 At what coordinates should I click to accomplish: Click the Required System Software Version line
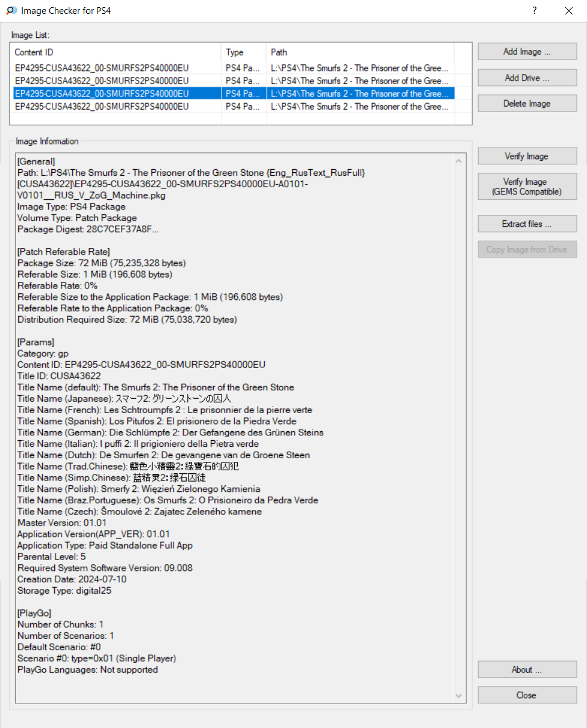click(105, 568)
